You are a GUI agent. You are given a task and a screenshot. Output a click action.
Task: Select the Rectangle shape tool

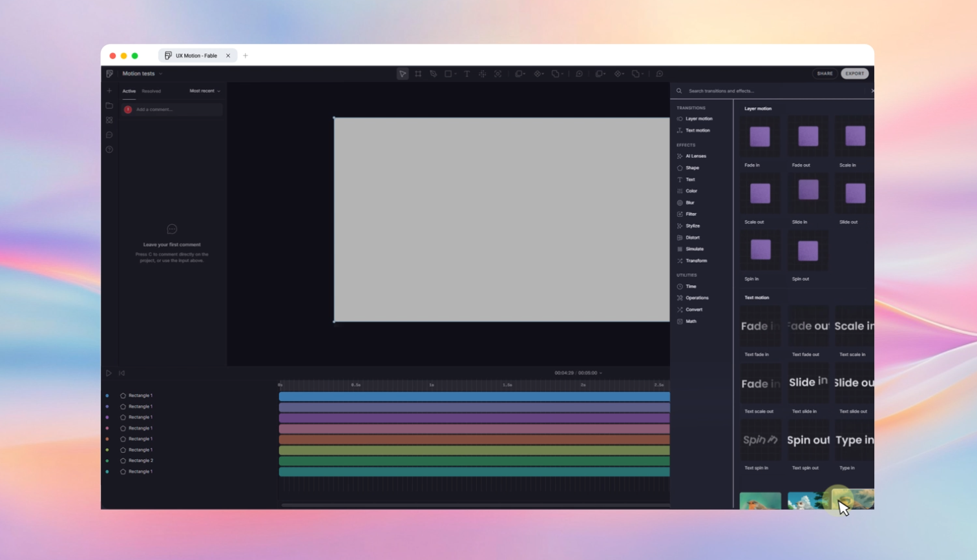(x=448, y=74)
